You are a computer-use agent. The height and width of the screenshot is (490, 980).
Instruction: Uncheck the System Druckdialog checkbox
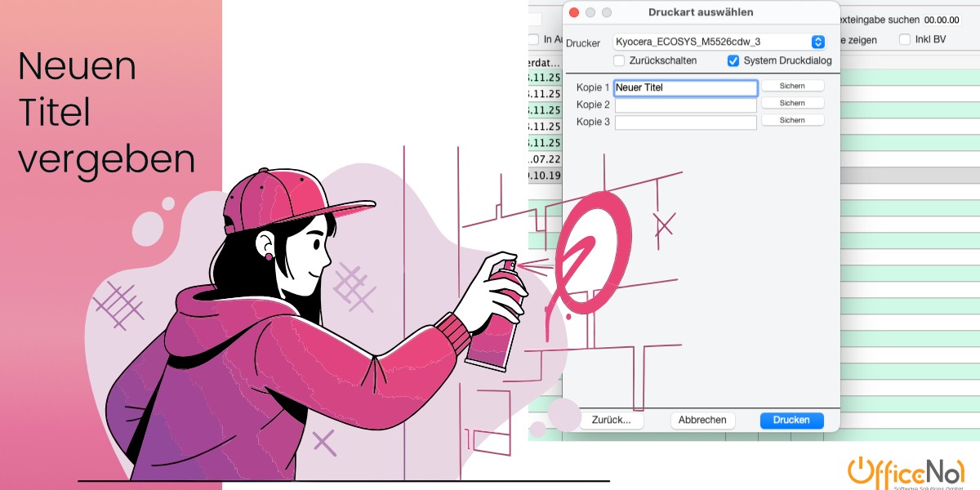[733, 60]
